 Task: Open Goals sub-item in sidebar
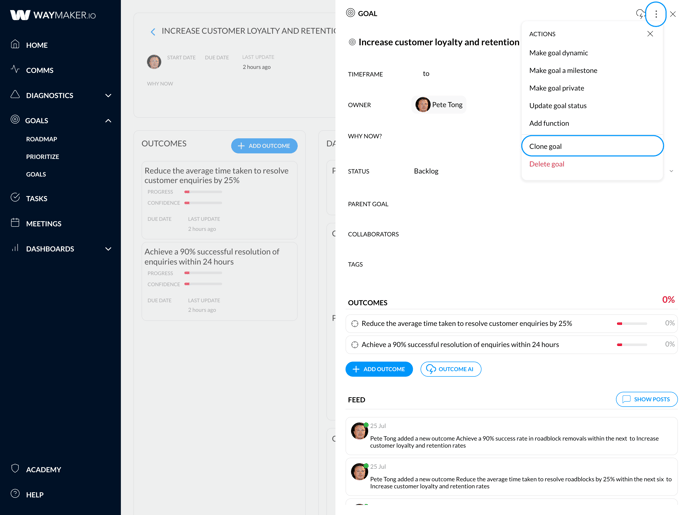(36, 174)
